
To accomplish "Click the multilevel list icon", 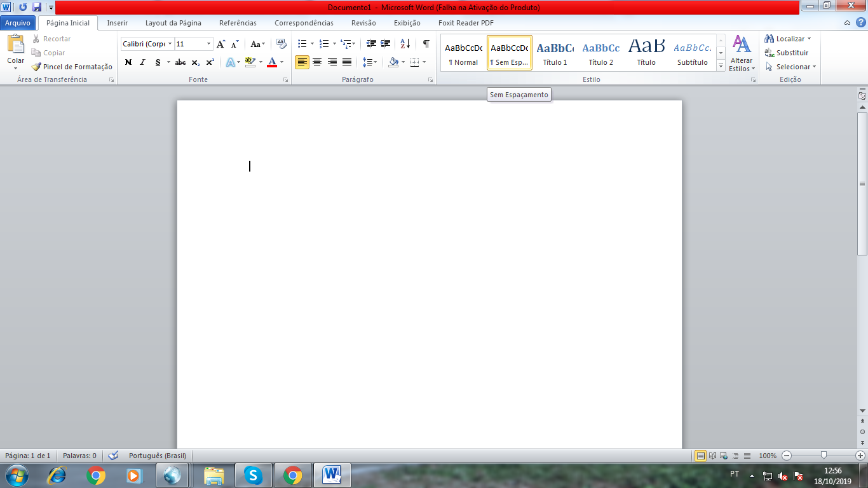I will [x=346, y=44].
